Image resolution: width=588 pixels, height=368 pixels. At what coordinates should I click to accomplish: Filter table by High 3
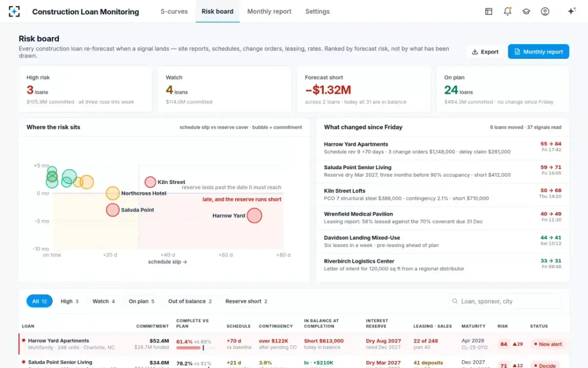tap(70, 301)
